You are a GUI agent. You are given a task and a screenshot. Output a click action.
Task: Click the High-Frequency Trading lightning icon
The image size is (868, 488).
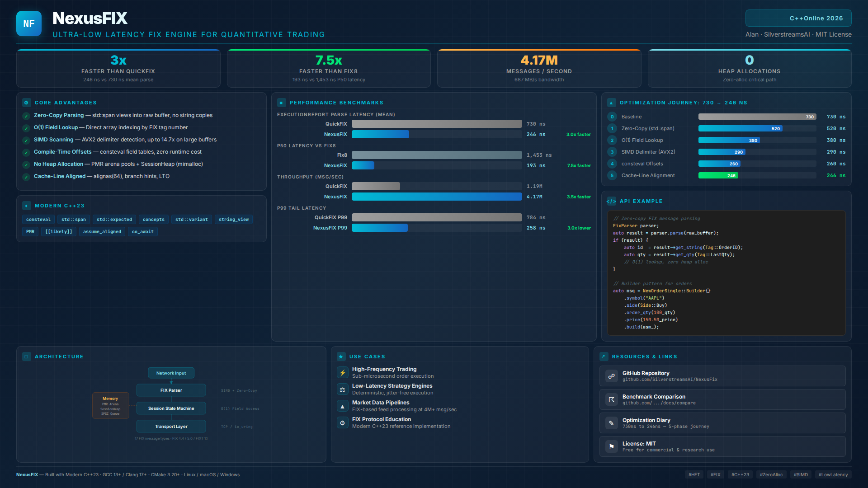click(342, 373)
